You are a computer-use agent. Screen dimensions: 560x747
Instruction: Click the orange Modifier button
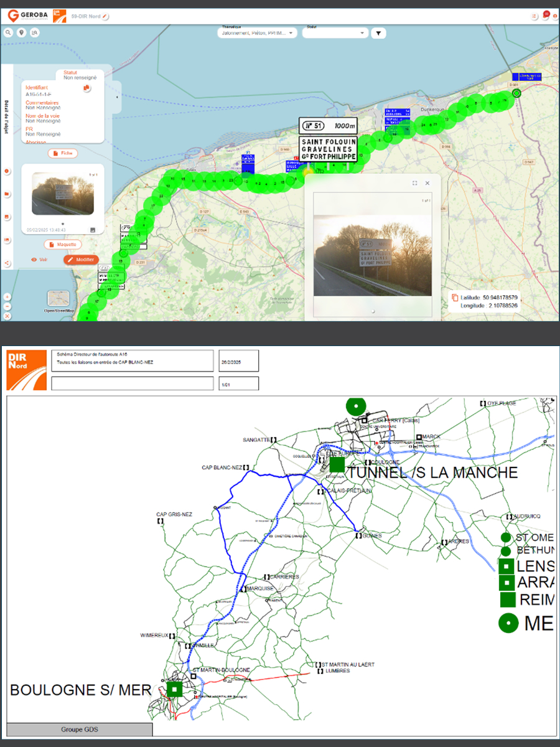[x=81, y=260]
